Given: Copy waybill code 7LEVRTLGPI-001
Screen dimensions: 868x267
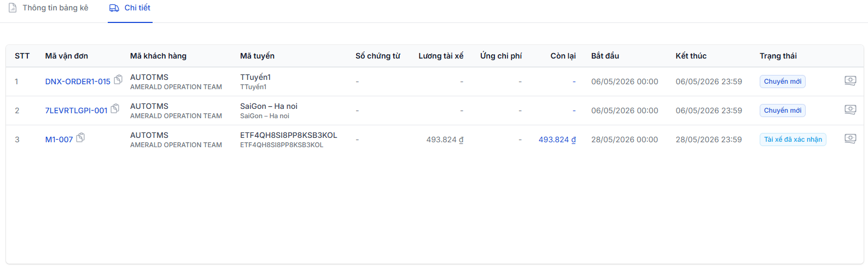Looking at the screenshot, I should tap(115, 108).
